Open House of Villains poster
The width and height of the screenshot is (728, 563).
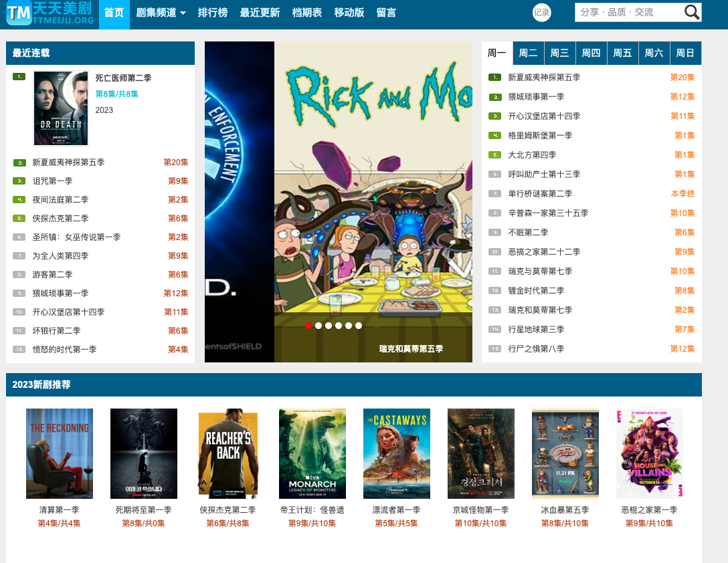pos(650,453)
